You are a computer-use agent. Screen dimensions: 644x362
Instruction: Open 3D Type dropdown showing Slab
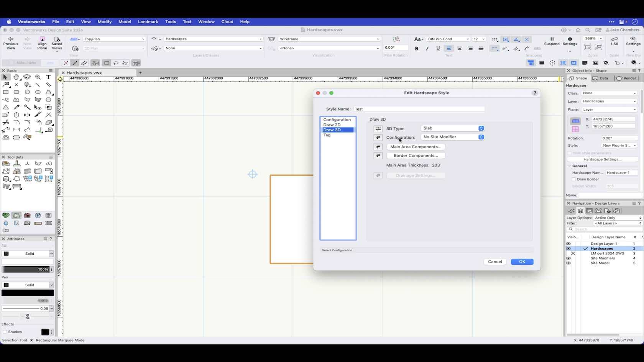pyautogui.click(x=452, y=128)
